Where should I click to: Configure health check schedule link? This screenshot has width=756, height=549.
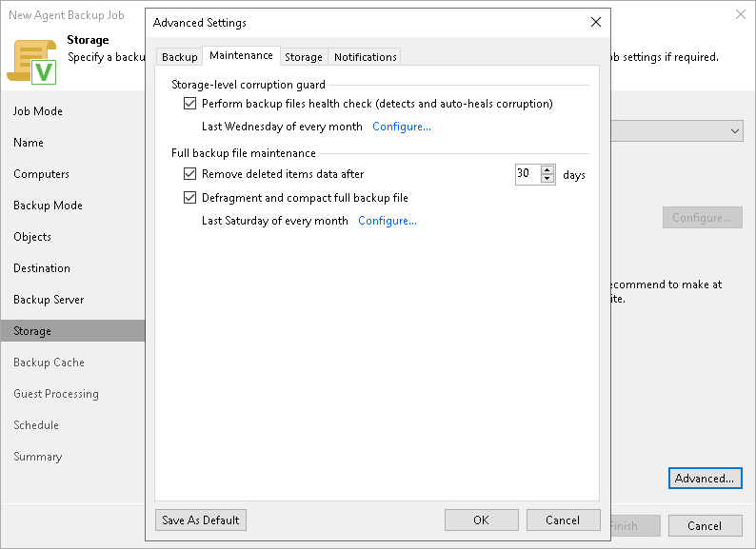[402, 127]
